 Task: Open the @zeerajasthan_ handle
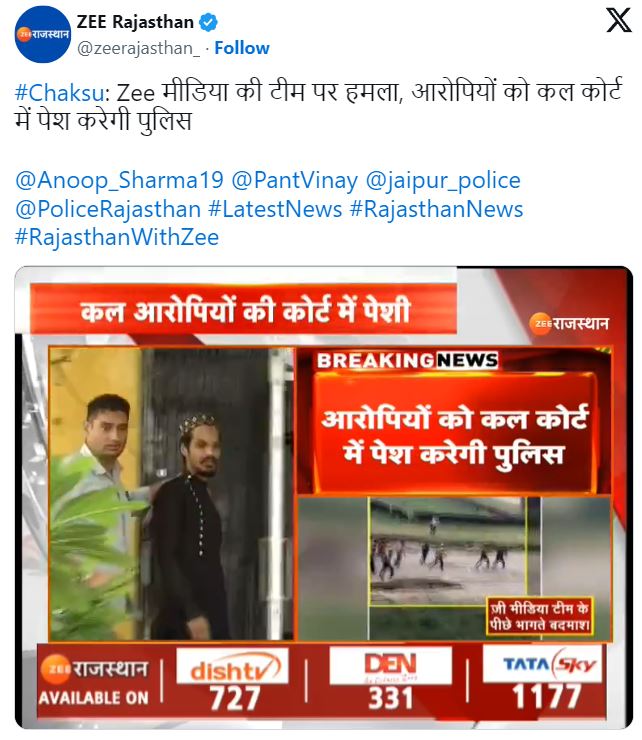(x=138, y=48)
